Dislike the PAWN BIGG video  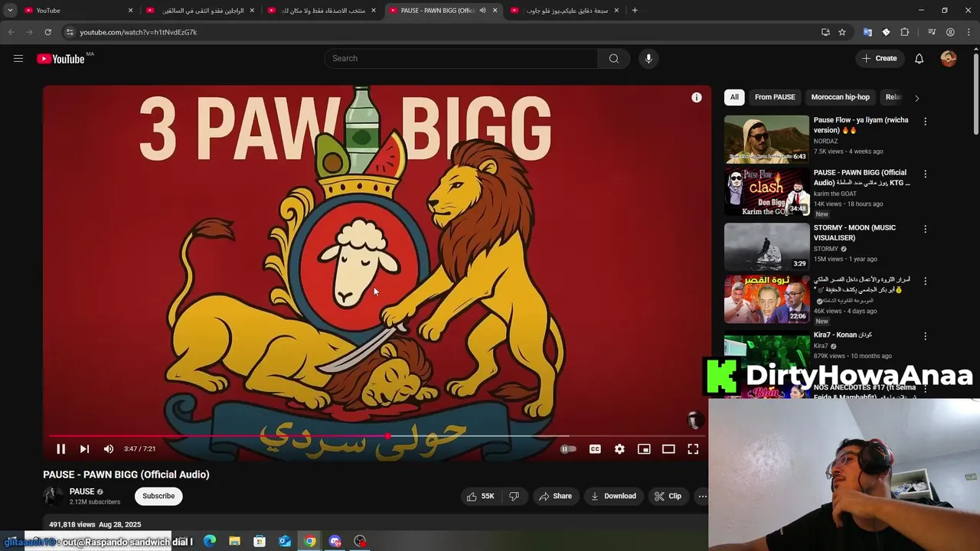coord(514,496)
